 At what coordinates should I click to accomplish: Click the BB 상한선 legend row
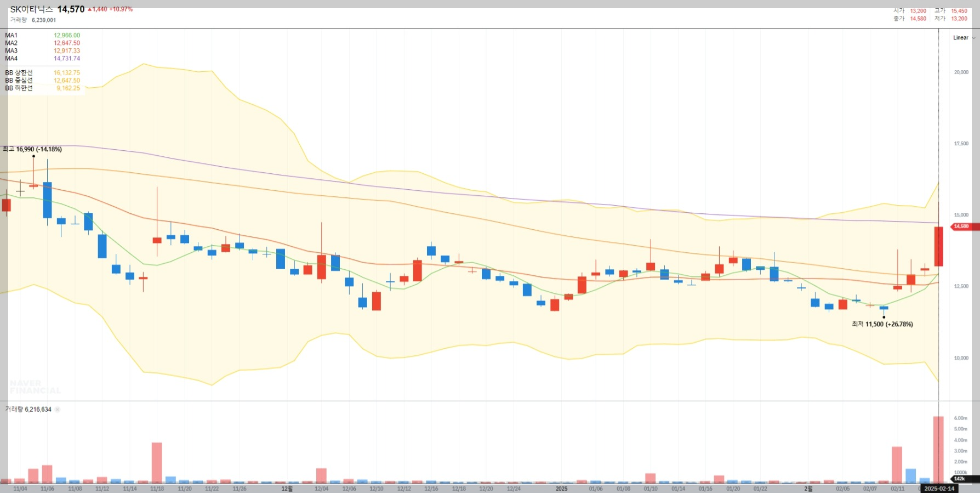click(x=43, y=73)
